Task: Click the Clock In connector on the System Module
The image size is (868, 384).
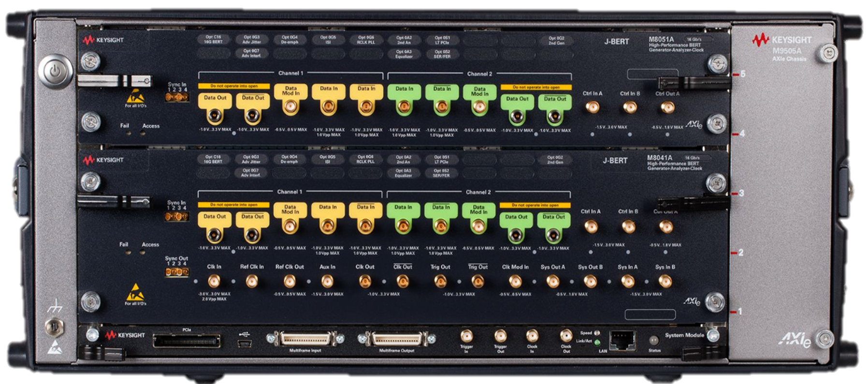Action: pyautogui.click(x=532, y=335)
